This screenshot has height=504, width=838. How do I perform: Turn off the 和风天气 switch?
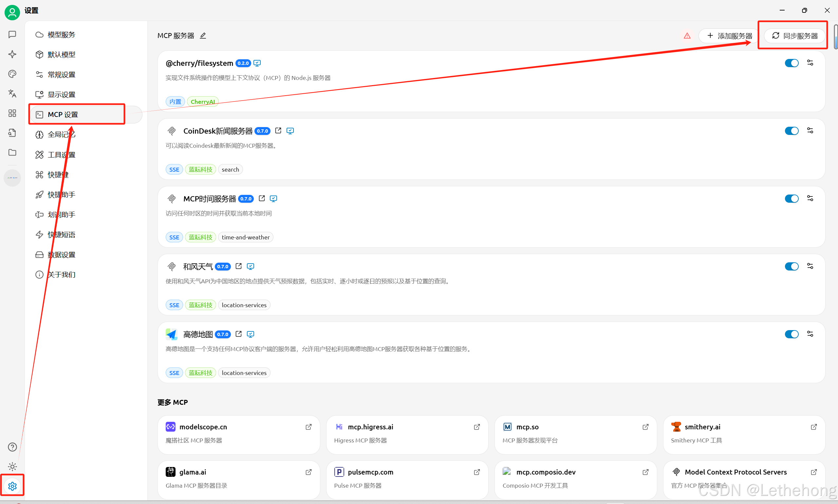click(x=791, y=266)
